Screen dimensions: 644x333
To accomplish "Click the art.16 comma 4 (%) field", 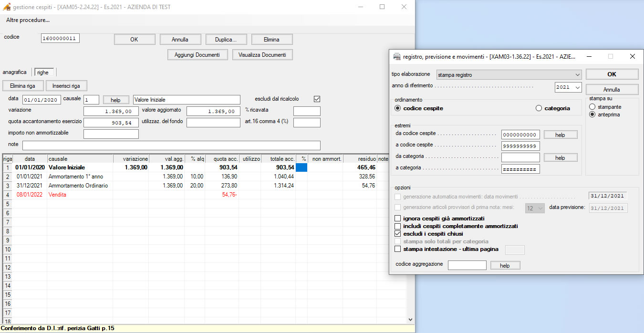I will point(307,123).
